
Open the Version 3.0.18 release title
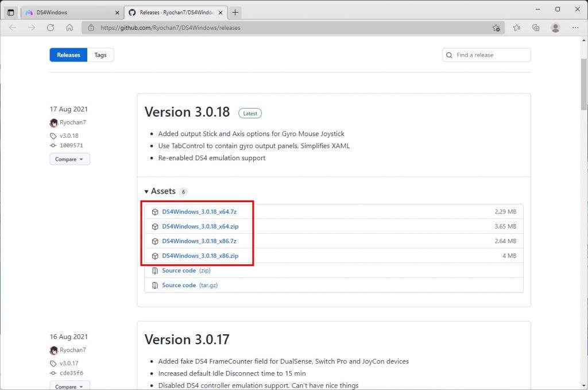click(187, 112)
